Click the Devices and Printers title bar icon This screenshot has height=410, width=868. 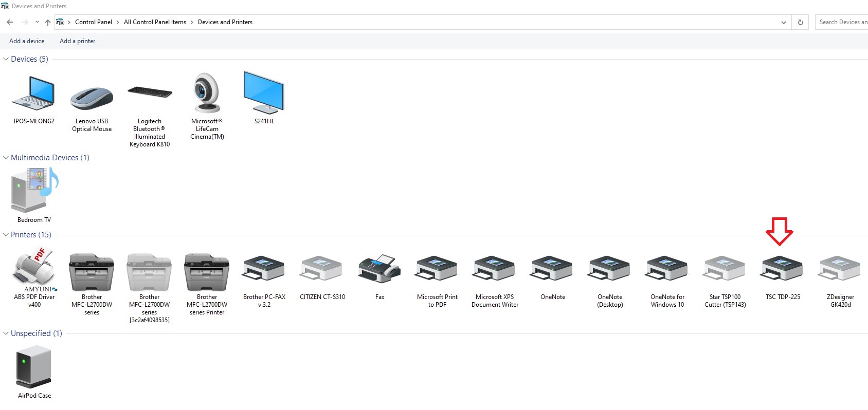click(5, 6)
